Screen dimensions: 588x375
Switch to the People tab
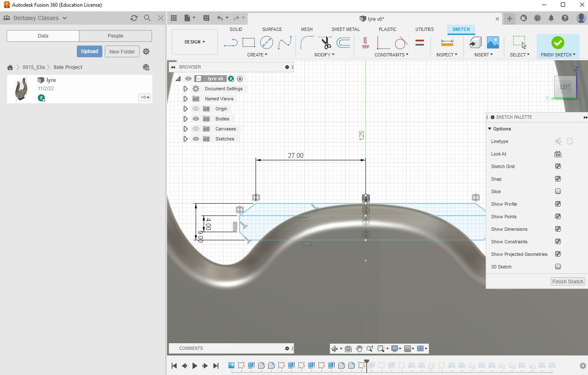(115, 36)
